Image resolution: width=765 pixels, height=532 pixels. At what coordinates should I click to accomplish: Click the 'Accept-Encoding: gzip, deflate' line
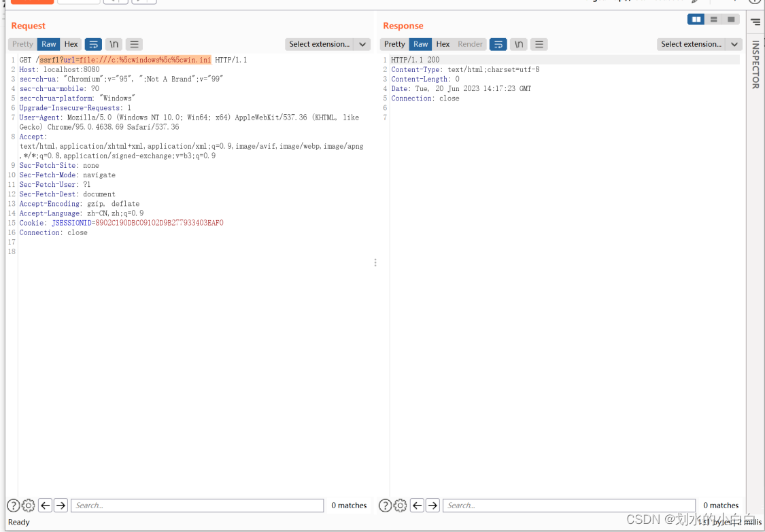coord(80,204)
